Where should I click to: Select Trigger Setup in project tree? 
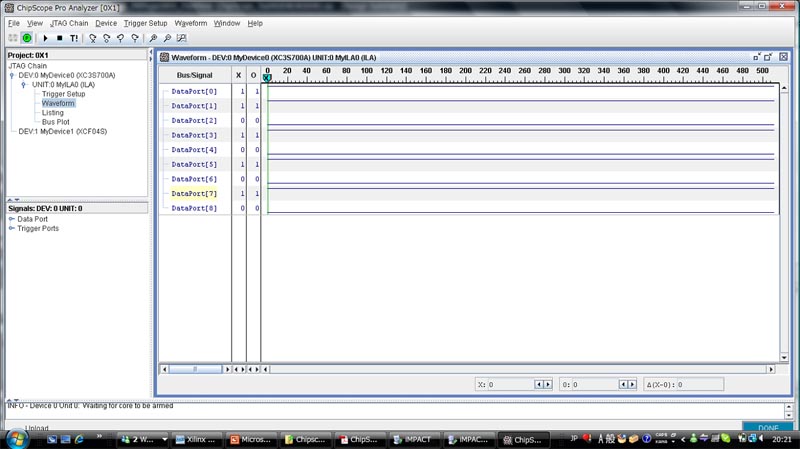click(x=63, y=94)
